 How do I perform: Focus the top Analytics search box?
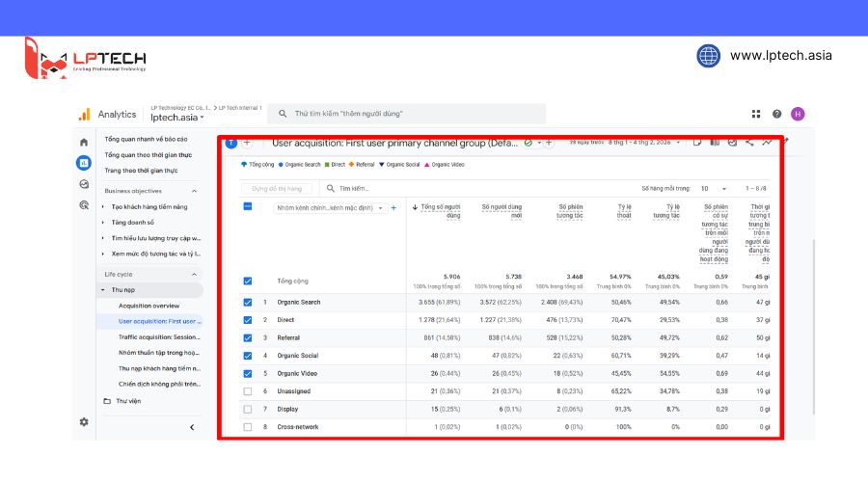[x=407, y=114]
